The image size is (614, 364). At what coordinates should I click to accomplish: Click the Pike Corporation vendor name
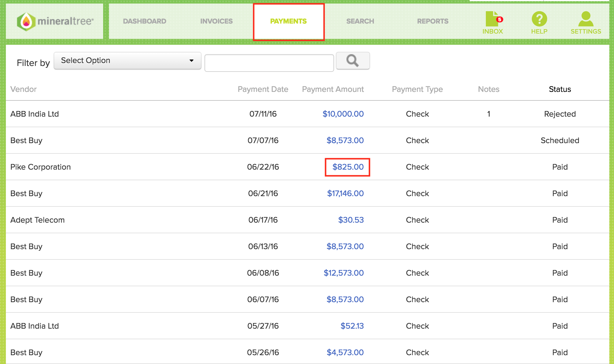point(41,167)
